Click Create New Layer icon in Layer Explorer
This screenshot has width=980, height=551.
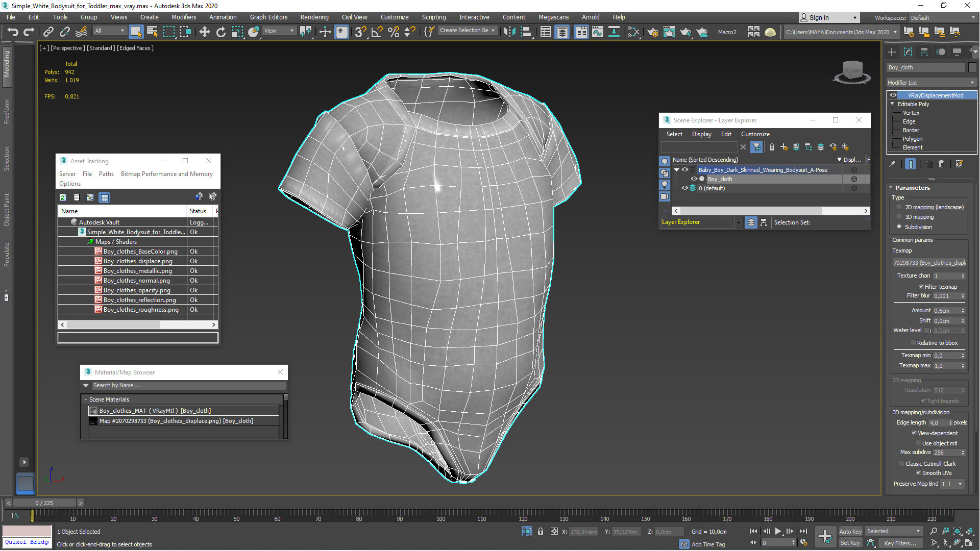[784, 147]
